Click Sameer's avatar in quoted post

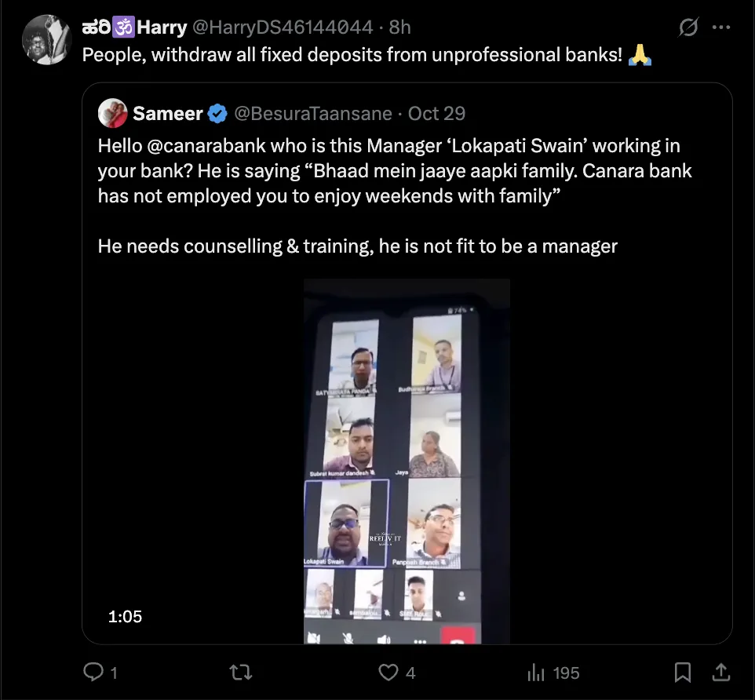click(x=113, y=114)
